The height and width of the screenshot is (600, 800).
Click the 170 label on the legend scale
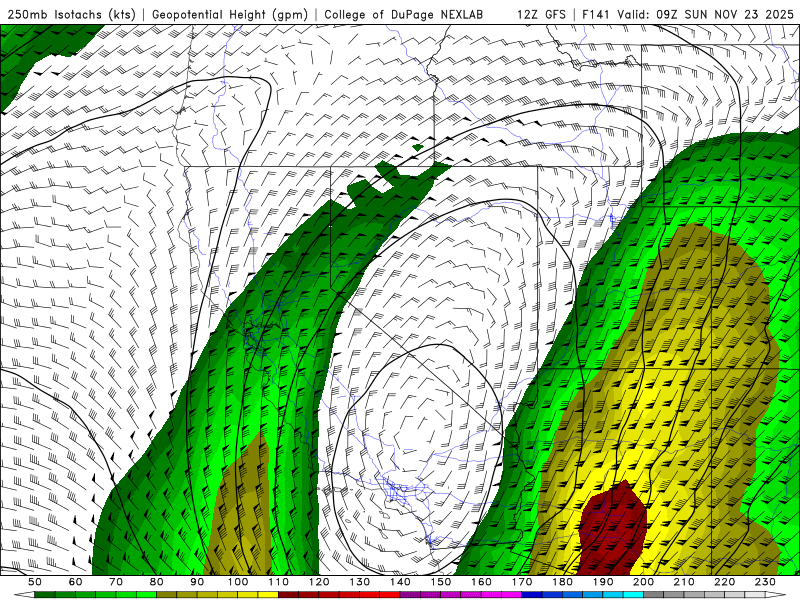[x=522, y=582]
